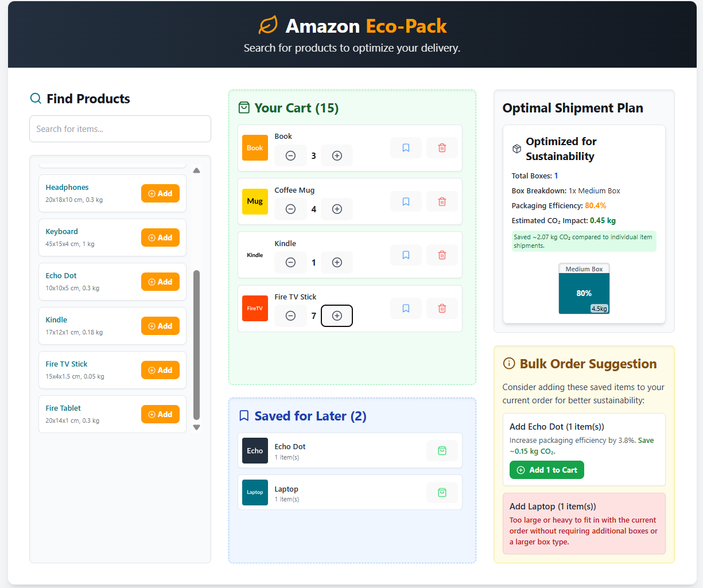Click Box Breakdown 1x Medium Box text
The height and width of the screenshot is (588, 703).
point(566,191)
